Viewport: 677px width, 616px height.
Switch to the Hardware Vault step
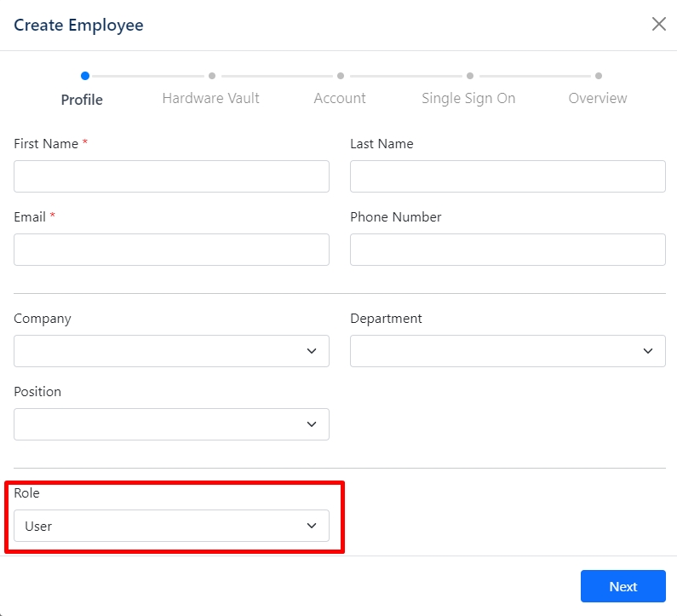pos(210,98)
